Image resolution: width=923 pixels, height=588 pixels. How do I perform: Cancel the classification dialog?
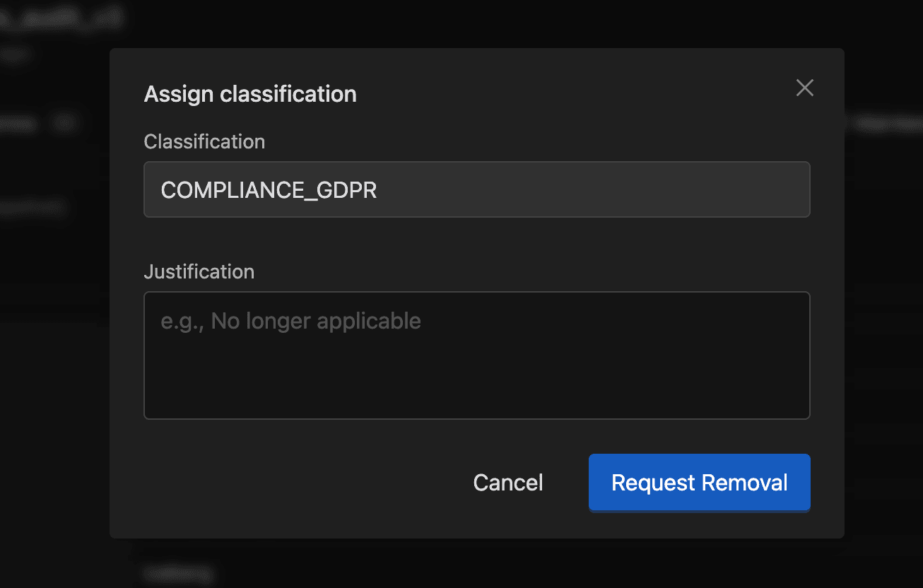point(508,482)
